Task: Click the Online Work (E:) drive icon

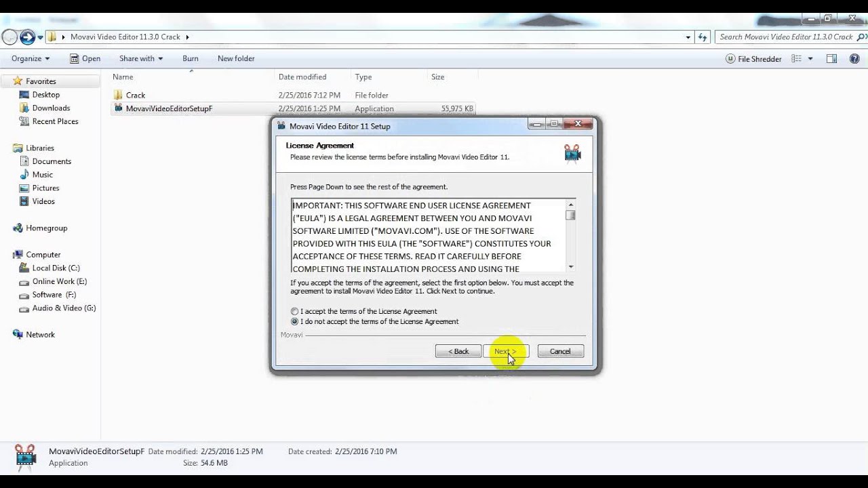Action: 24,282
